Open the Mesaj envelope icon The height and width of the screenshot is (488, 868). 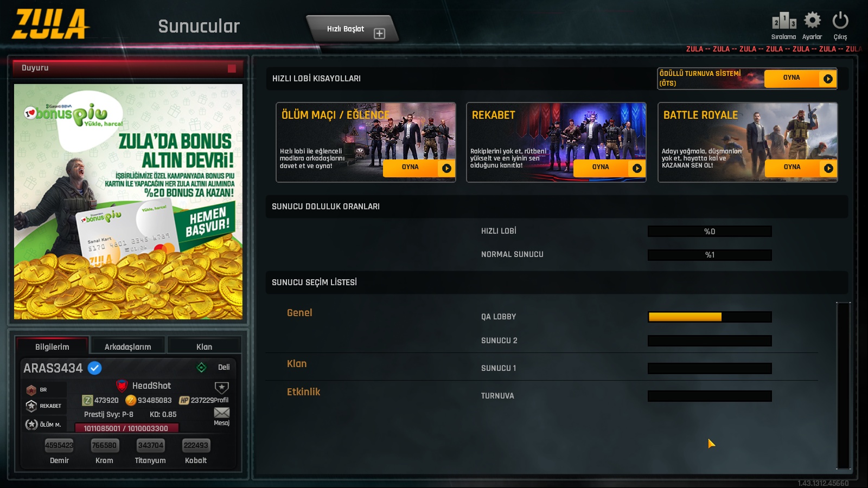[x=221, y=413]
